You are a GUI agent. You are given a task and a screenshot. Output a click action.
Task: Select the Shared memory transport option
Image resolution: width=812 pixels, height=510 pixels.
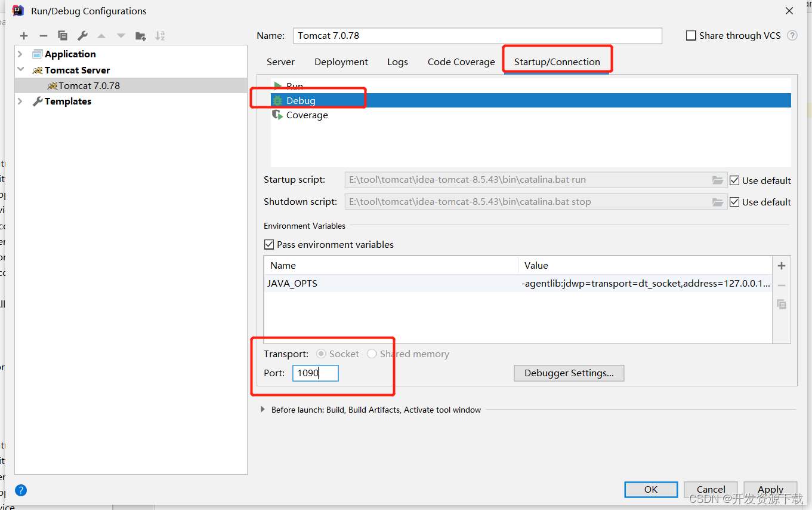[372, 354]
